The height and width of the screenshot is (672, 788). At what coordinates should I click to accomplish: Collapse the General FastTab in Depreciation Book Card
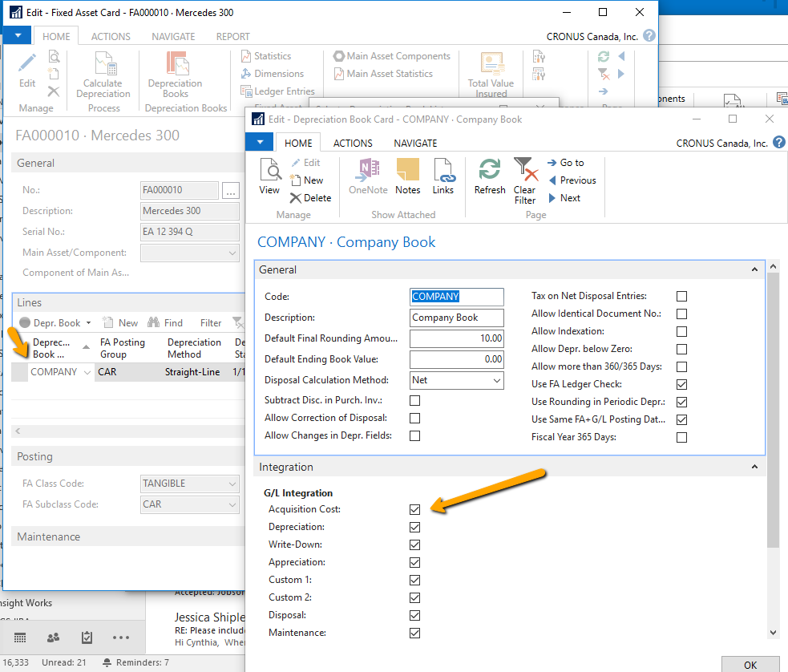754,269
